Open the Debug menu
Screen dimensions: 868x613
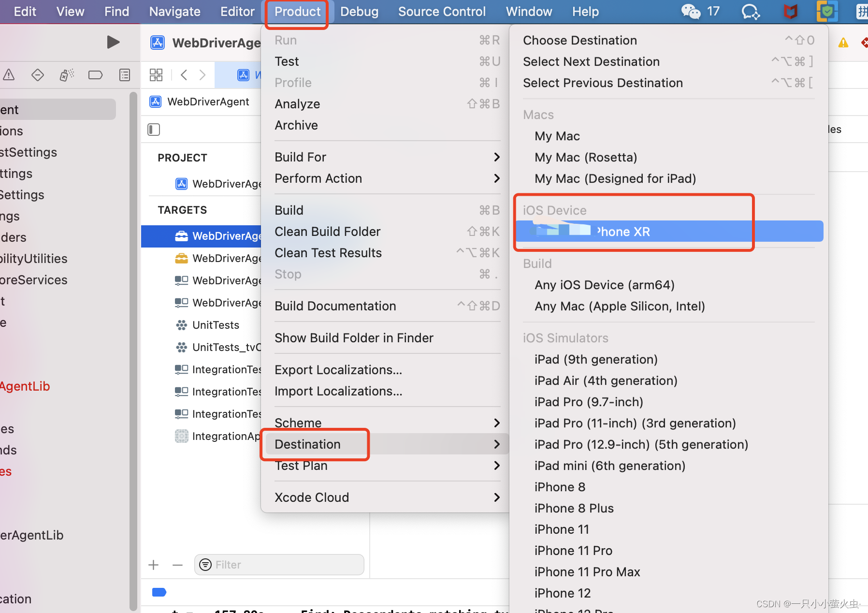359,12
